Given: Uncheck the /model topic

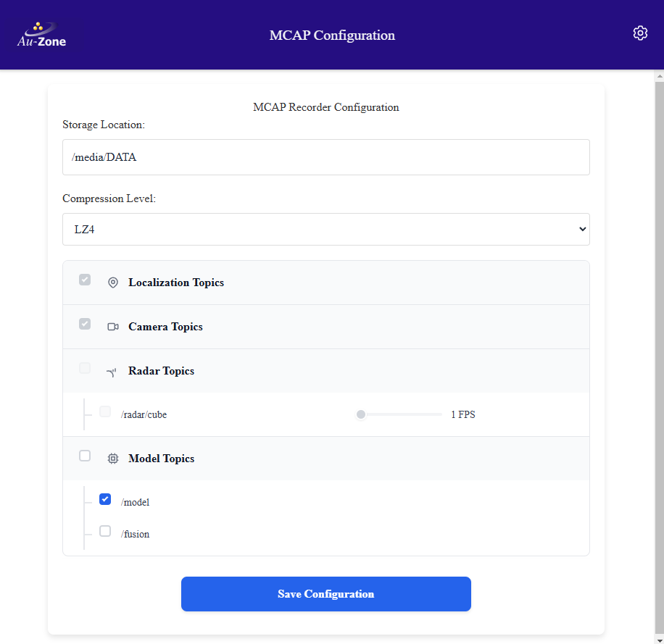Looking at the screenshot, I should pos(105,498).
